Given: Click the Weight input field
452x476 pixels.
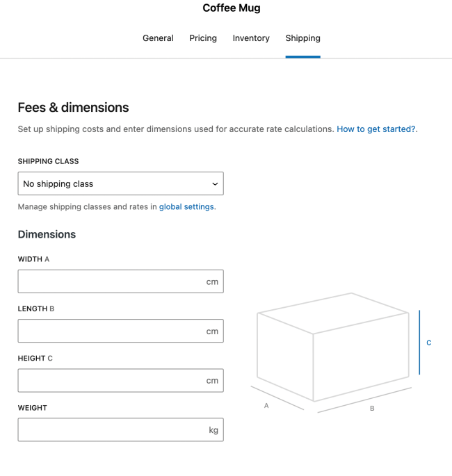Looking at the screenshot, I should pos(111,429).
